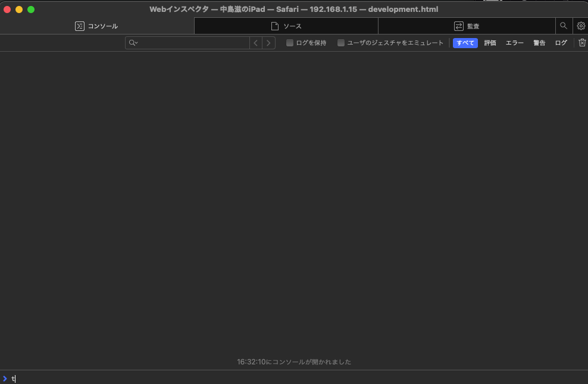Filter console by 評価
The height and width of the screenshot is (384, 588).
coord(490,43)
